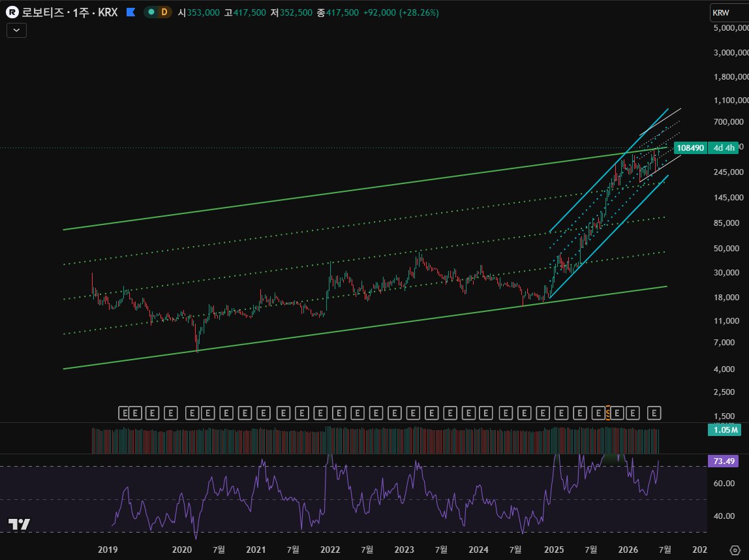
Task: Open the KRW currency selector
Action: coord(729,13)
